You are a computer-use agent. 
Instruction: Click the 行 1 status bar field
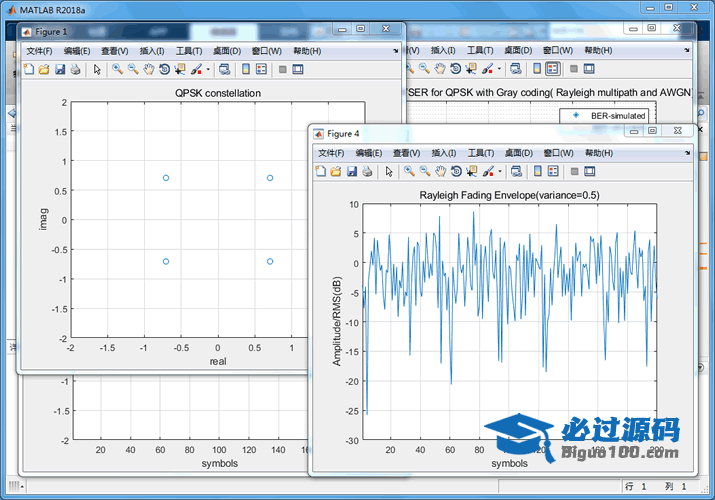click(635, 486)
